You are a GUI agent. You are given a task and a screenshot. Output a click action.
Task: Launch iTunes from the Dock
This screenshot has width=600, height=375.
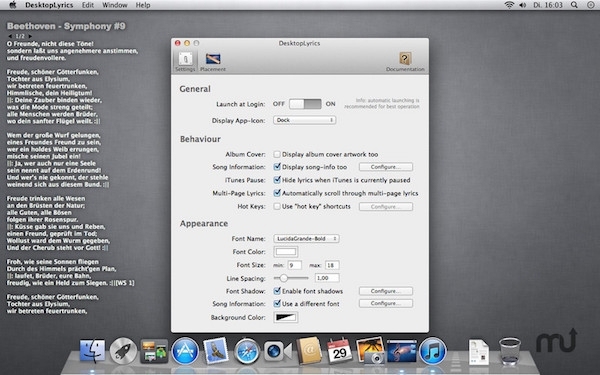coord(432,351)
